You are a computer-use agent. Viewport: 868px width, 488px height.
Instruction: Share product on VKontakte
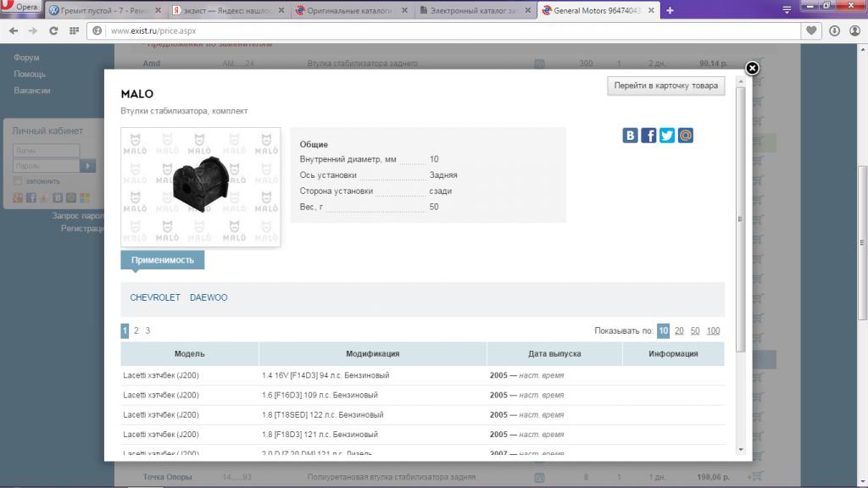click(x=630, y=136)
